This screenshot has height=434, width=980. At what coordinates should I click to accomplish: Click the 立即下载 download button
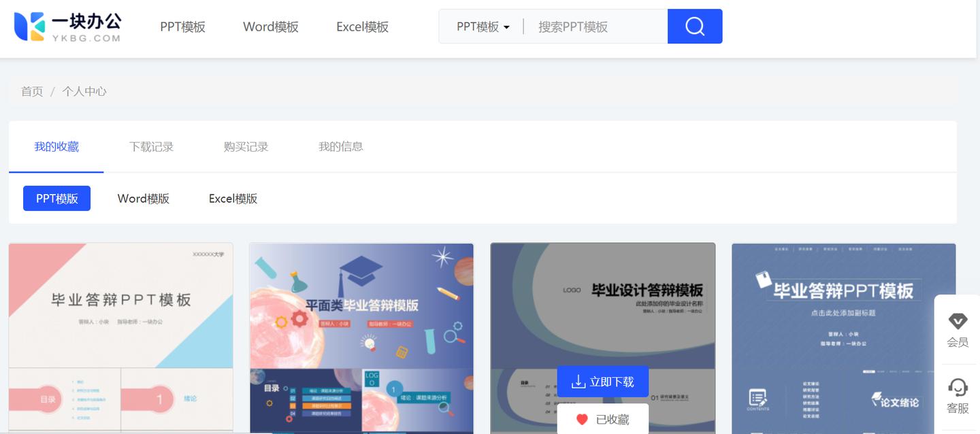pos(602,382)
